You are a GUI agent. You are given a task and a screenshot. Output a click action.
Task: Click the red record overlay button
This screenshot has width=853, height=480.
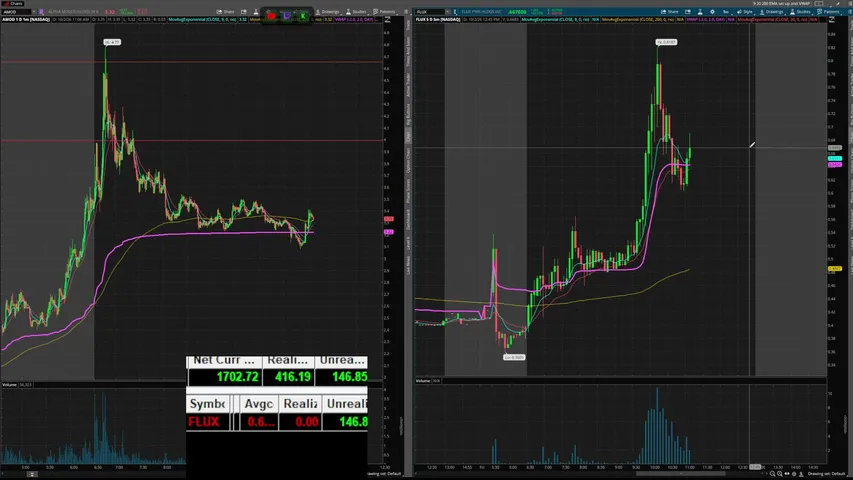pos(271,16)
